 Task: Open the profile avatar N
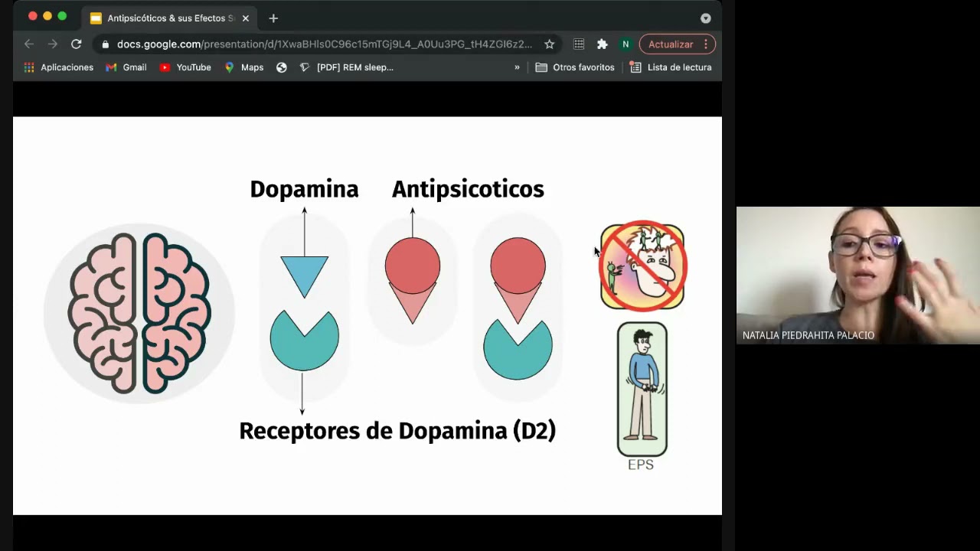[x=626, y=44]
